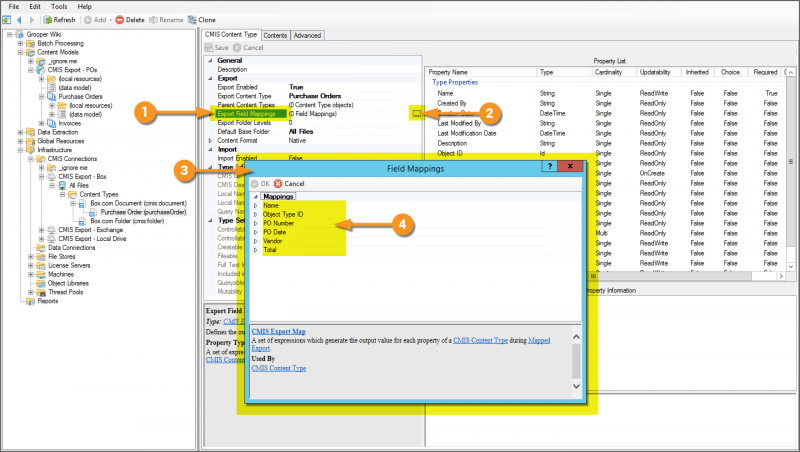800x452 pixels.
Task: Click the Save icon in CMIS Content Type tab
Action: click(209, 47)
